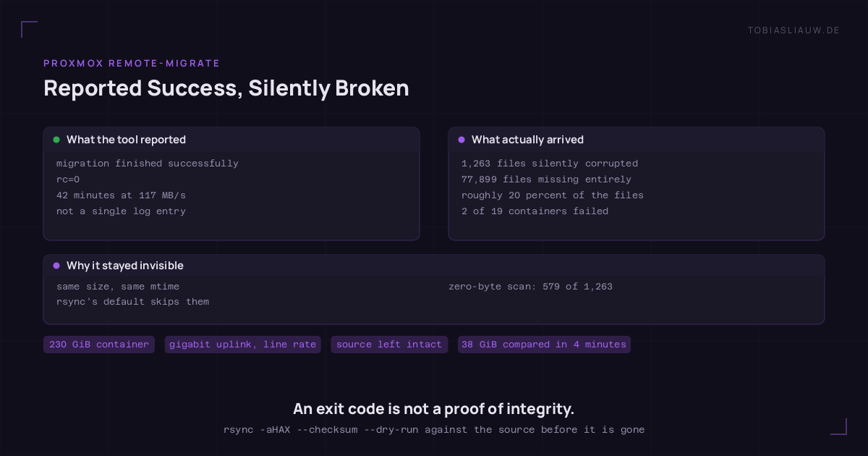Click the zero-byte scan: 579 of 1,263 text
This screenshot has height=456, width=868.
click(530, 287)
